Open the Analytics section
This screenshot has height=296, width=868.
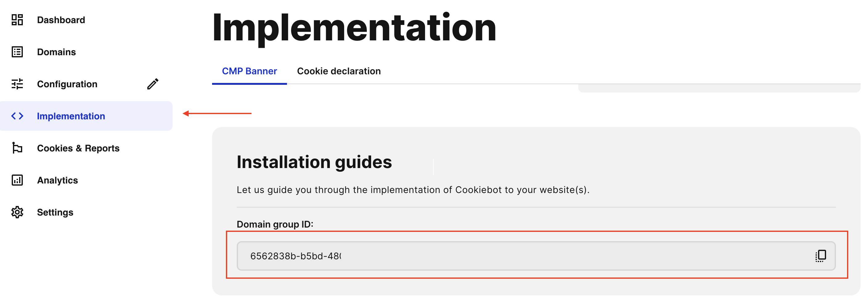(57, 180)
